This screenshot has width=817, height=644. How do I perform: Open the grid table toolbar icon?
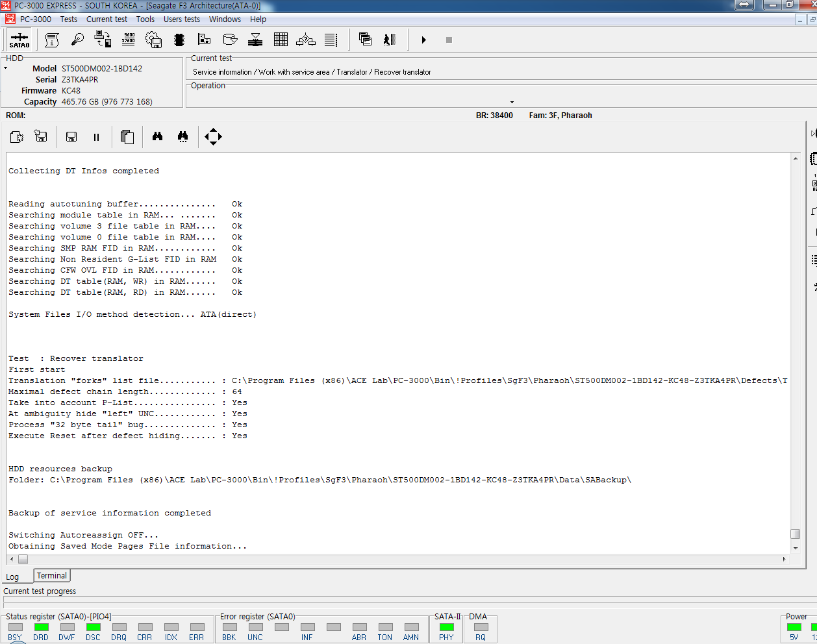tap(281, 40)
